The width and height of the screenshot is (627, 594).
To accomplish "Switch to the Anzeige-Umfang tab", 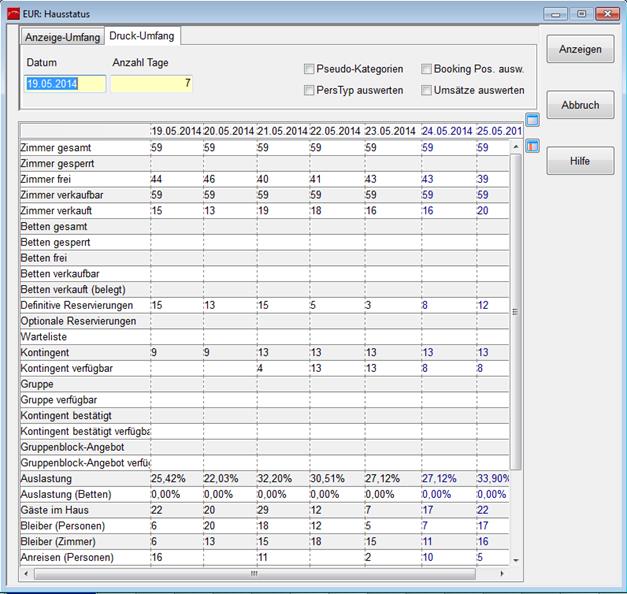I will click(x=62, y=38).
